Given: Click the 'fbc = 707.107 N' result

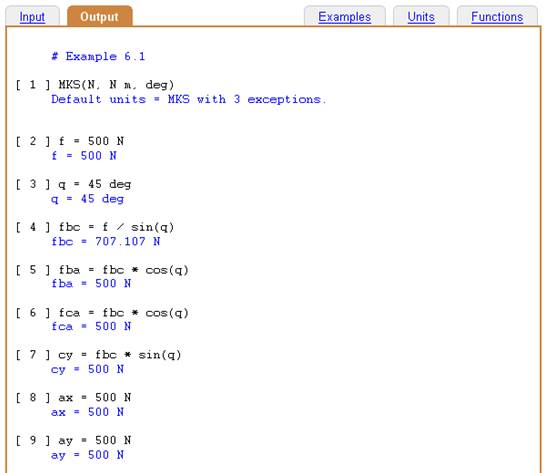Looking at the screenshot, I should point(106,241).
